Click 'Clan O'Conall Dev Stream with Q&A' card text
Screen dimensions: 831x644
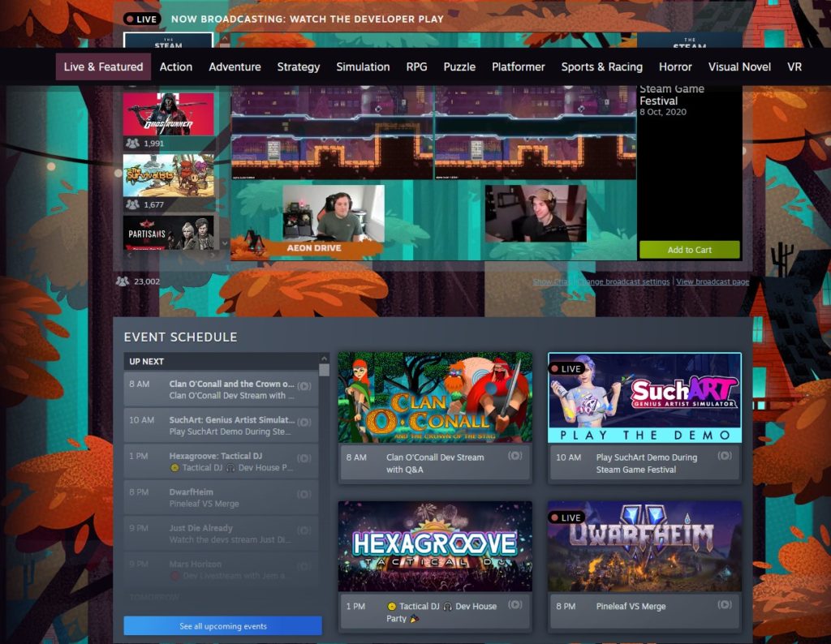pos(435,463)
